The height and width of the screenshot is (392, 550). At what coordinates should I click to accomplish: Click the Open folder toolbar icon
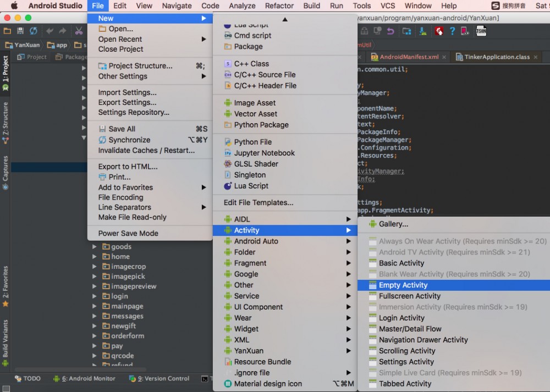pyautogui.click(x=7, y=31)
